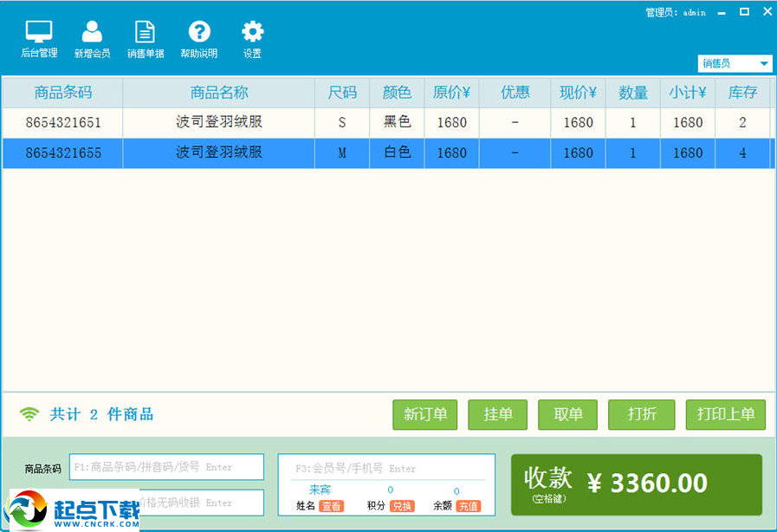The image size is (777, 532).
Task: Click the 查看 view member button
Action: click(333, 505)
